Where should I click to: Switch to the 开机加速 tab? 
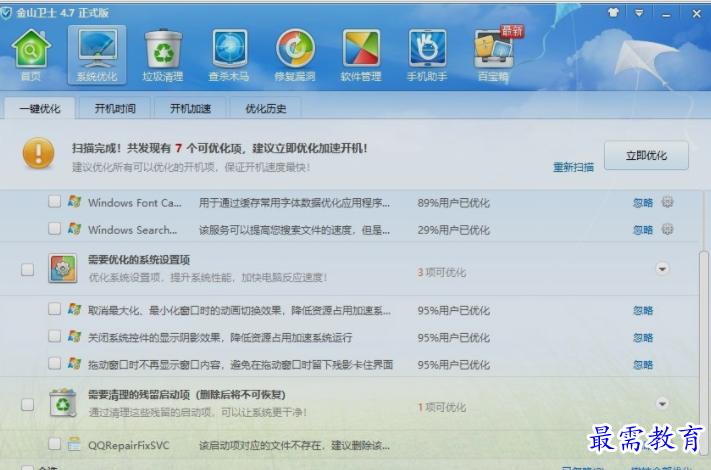pos(190,108)
